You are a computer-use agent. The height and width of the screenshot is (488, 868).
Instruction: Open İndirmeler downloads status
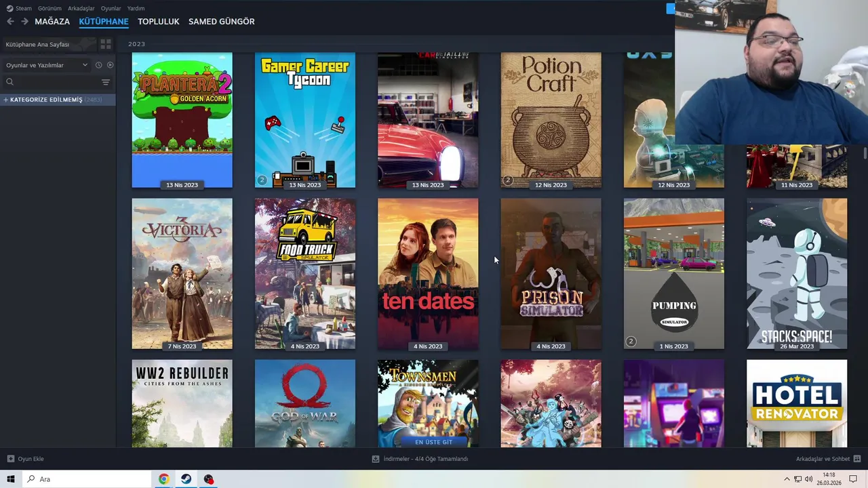[426, 459]
